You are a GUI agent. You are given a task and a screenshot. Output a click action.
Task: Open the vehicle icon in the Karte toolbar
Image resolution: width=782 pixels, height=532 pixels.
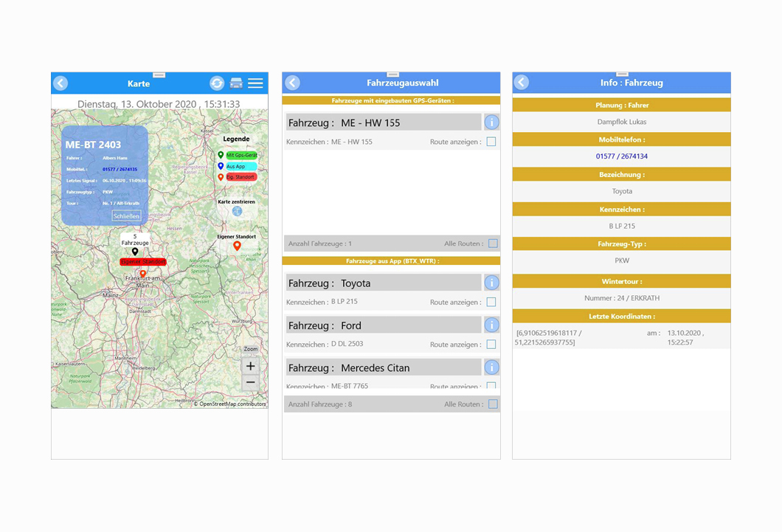click(x=236, y=83)
